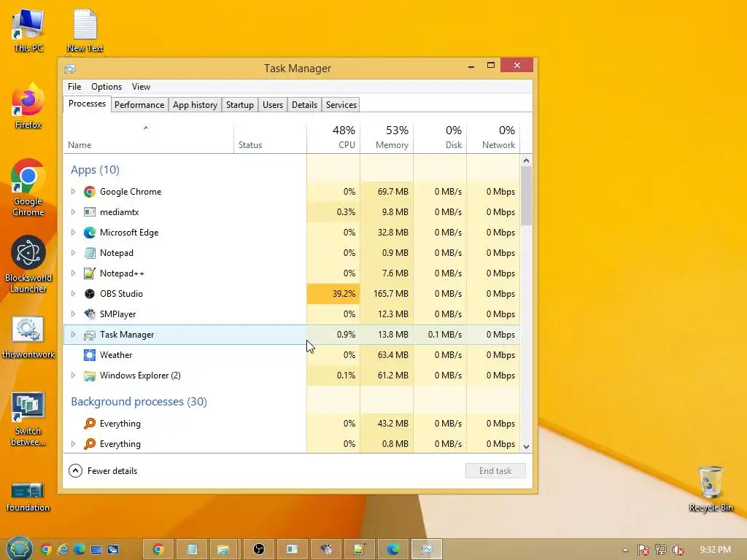The image size is (747, 560).
Task: Open the File menu
Action: tap(74, 87)
